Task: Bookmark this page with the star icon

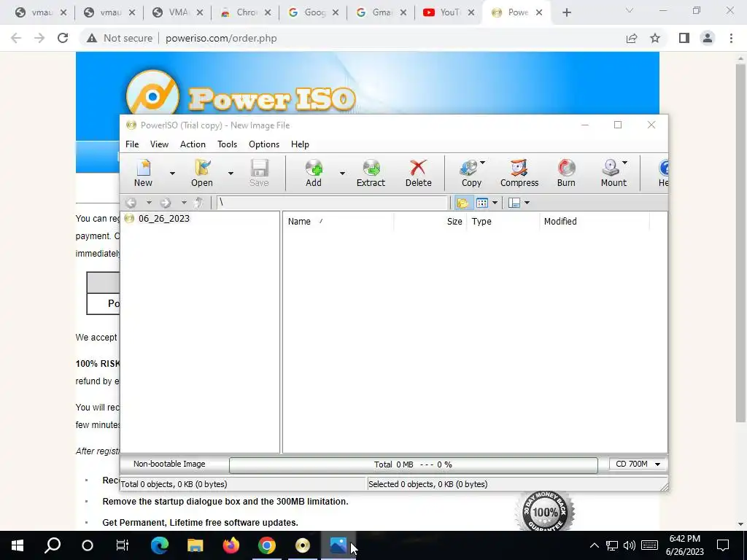Action: pos(655,38)
